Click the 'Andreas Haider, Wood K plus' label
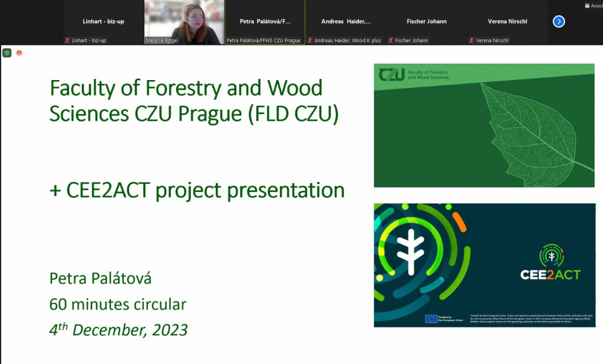 pos(347,41)
